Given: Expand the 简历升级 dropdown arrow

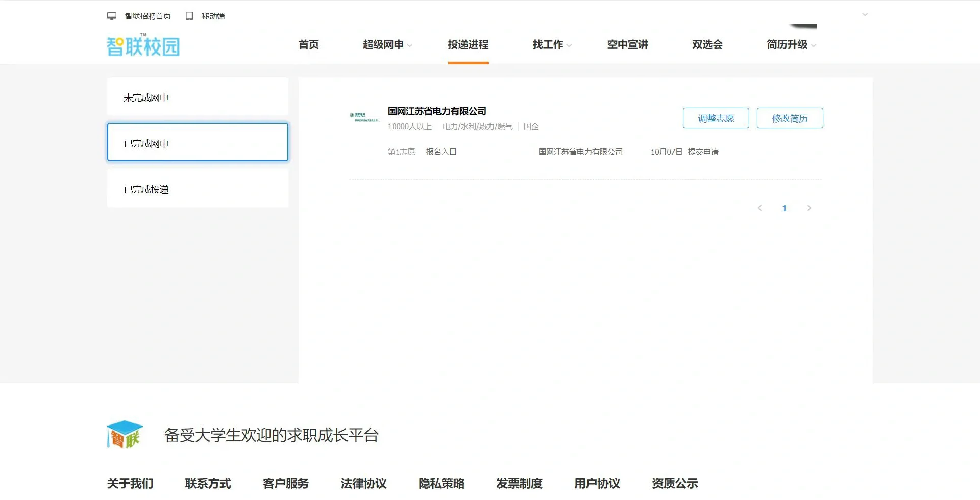Looking at the screenshot, I should pos(814,45).
